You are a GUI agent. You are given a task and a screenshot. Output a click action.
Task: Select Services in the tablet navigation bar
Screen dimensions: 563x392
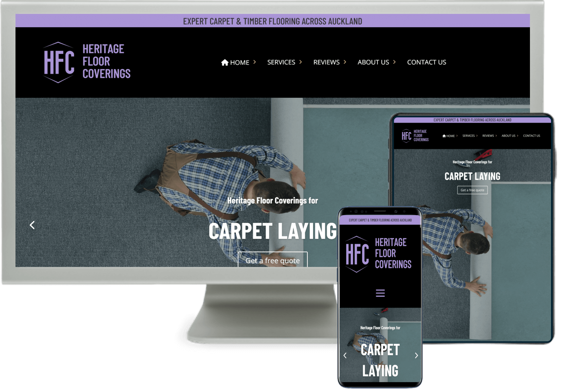click(468, 136)
